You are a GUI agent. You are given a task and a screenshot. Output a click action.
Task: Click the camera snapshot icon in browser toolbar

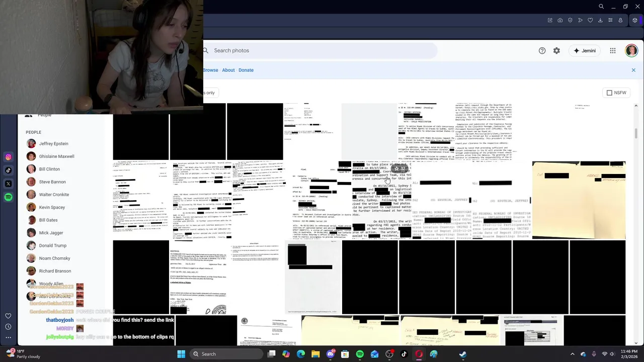[560, 20]
